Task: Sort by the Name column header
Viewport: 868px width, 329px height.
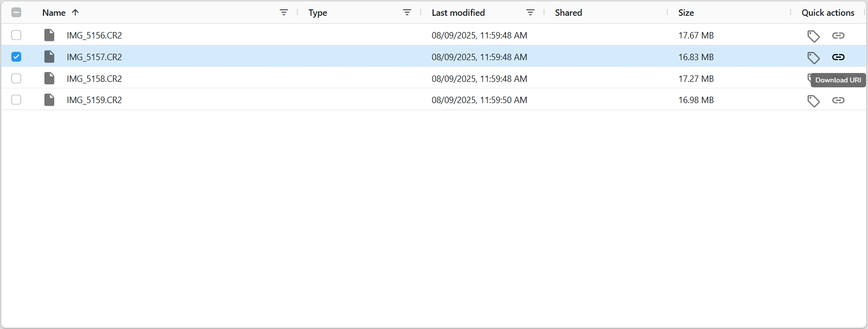Action: pos(54,13)
